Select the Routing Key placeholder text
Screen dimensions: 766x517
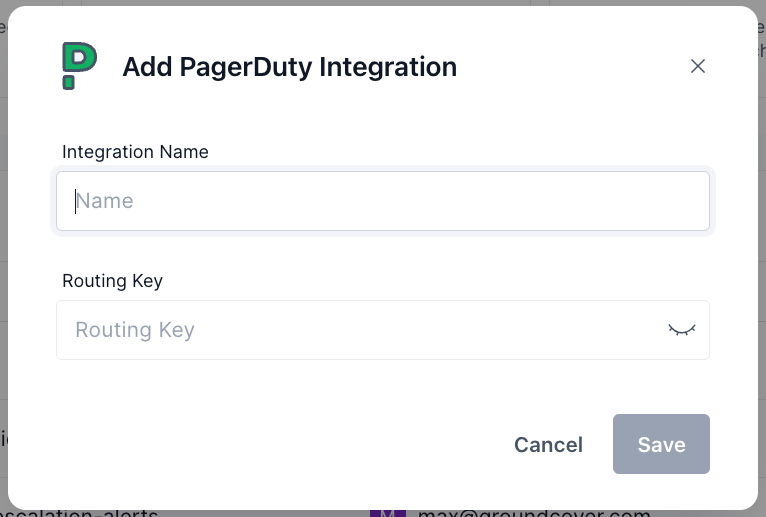click(x=135, y=330)
